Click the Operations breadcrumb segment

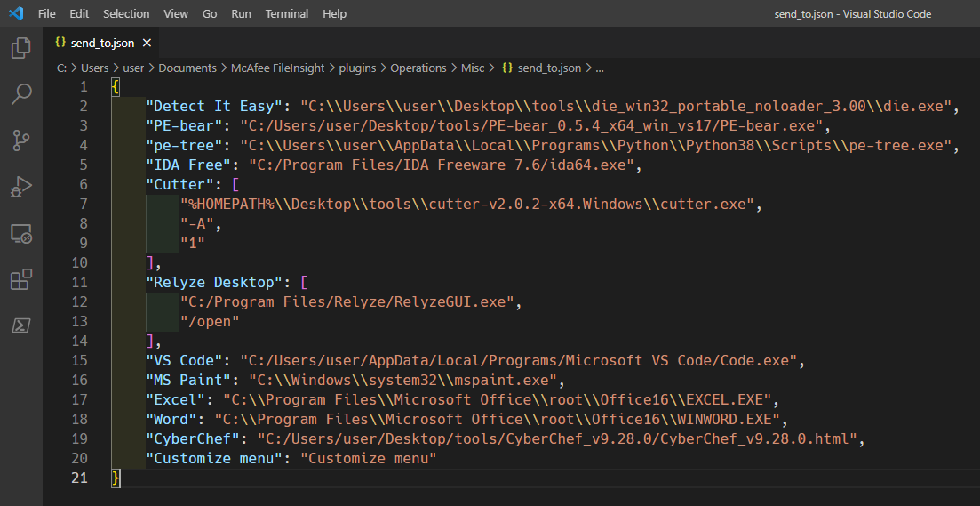[418, 68]
